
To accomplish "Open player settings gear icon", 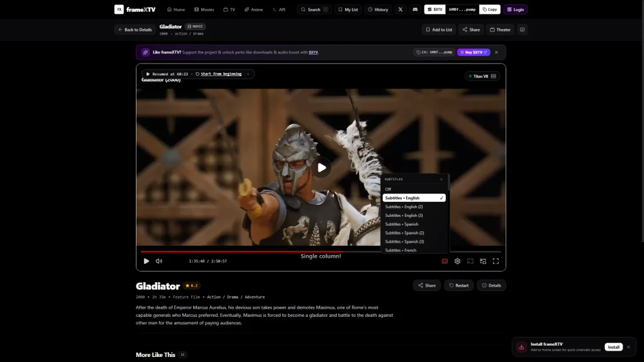I will point(457,261).
